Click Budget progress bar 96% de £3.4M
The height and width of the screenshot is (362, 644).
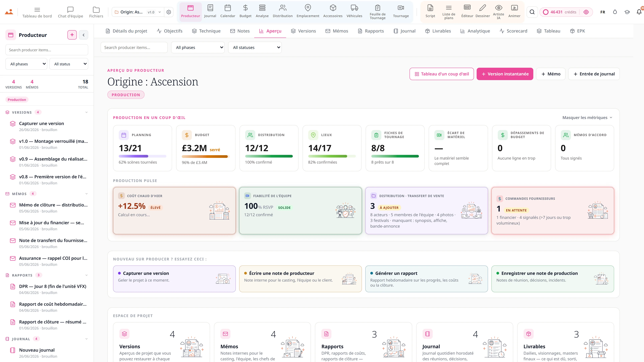pos(205,157)
